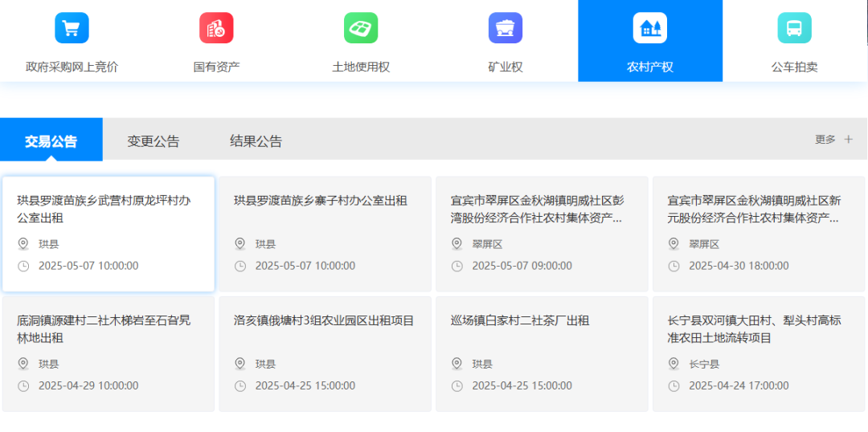Open 珙县罗渡苗族乡寨子村办公室出租 listing
Image resolution: width=868 pixels, height=432 pixels.
click(x=320, y=201)
